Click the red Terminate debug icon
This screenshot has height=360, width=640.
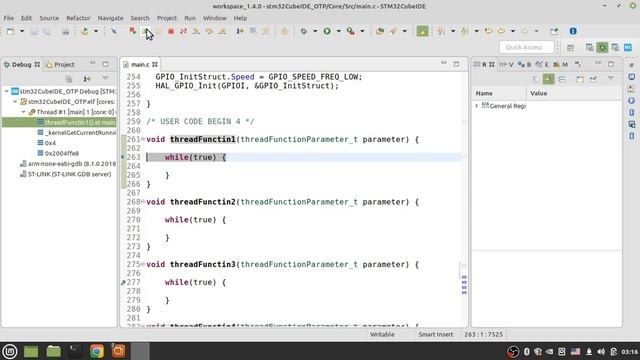171,31
